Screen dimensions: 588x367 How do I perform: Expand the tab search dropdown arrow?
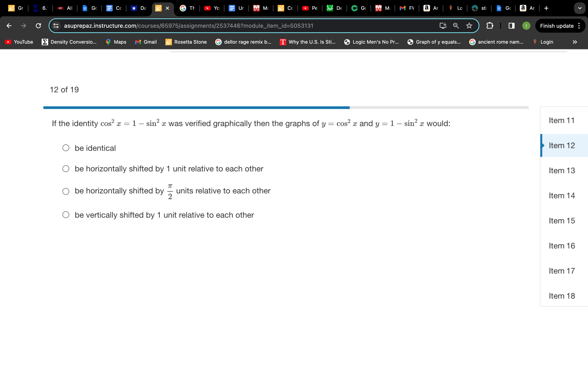tap(579, 8)
